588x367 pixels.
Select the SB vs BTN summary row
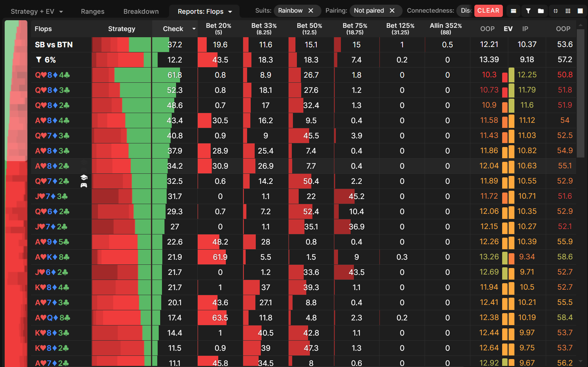pyautogui.click(x=303, y=45)
